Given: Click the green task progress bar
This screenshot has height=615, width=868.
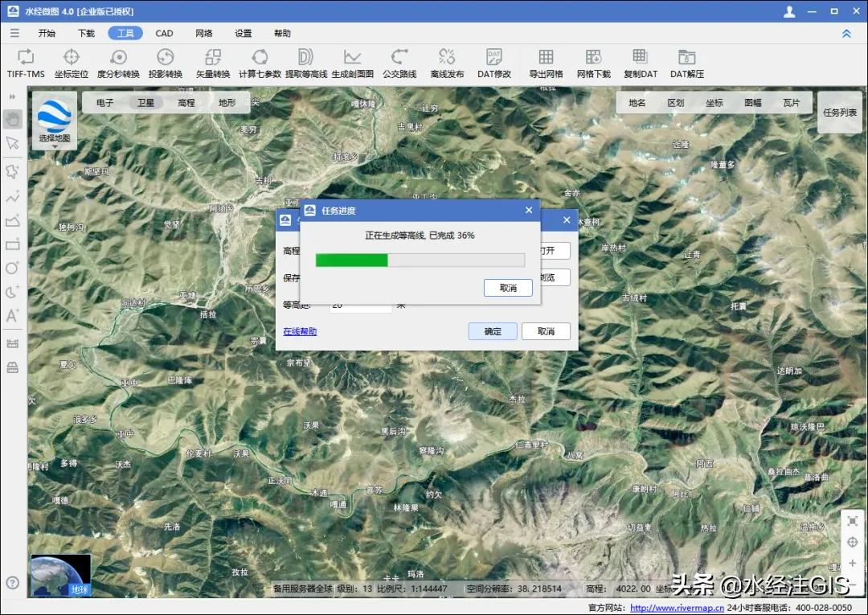Looking at the screenshot, I should coord(420,260).
